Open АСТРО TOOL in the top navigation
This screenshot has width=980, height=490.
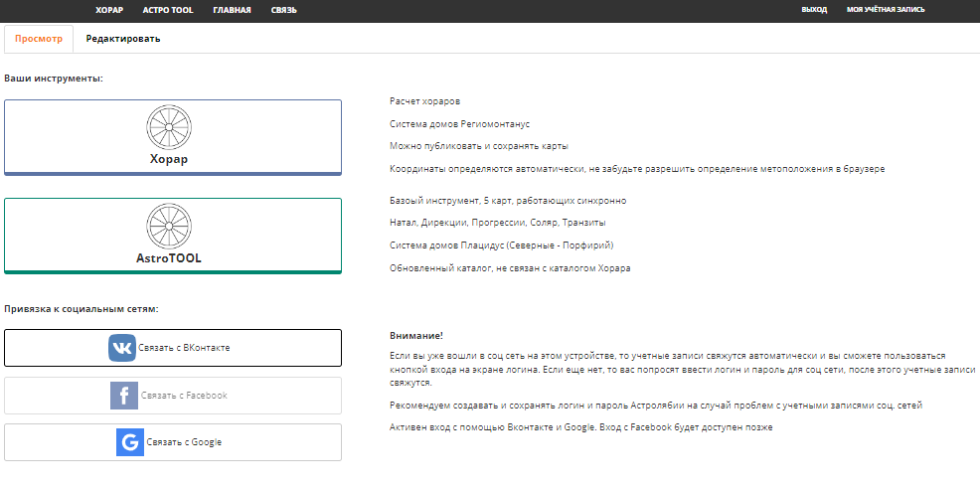coord(168,10)
